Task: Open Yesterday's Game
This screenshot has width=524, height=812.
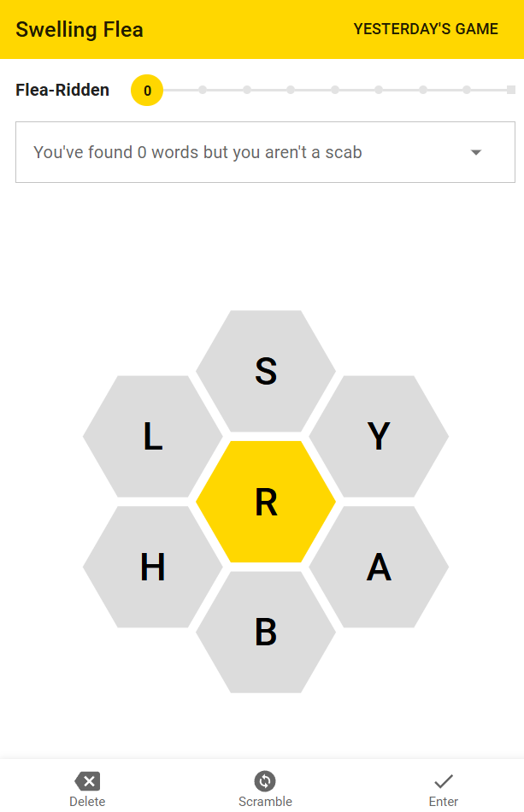Action: pos(426,29)
